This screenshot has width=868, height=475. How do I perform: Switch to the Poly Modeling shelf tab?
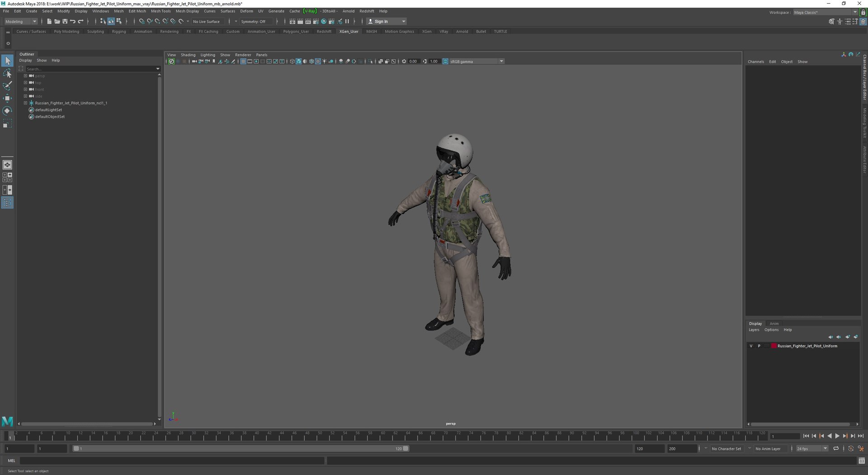click(x=66, y=32)
